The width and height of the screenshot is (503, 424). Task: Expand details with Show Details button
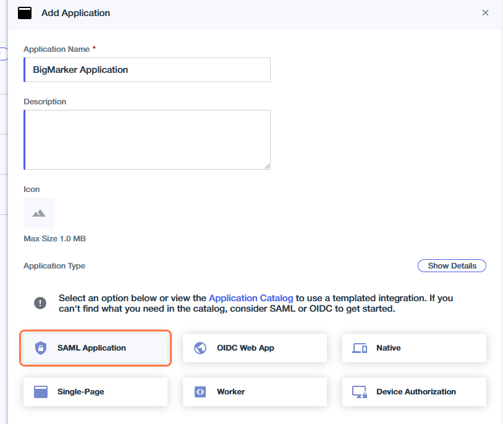pos(452,266)
